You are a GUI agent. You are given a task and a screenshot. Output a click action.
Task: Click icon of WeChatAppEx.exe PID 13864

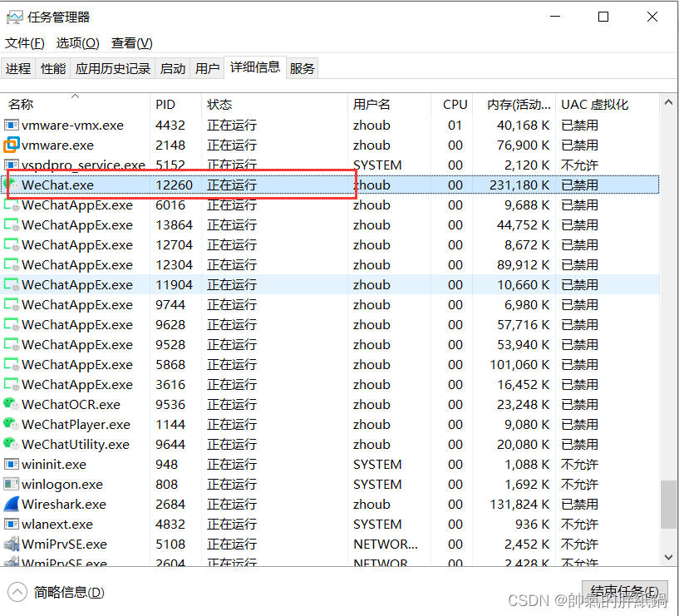[12, 224]
